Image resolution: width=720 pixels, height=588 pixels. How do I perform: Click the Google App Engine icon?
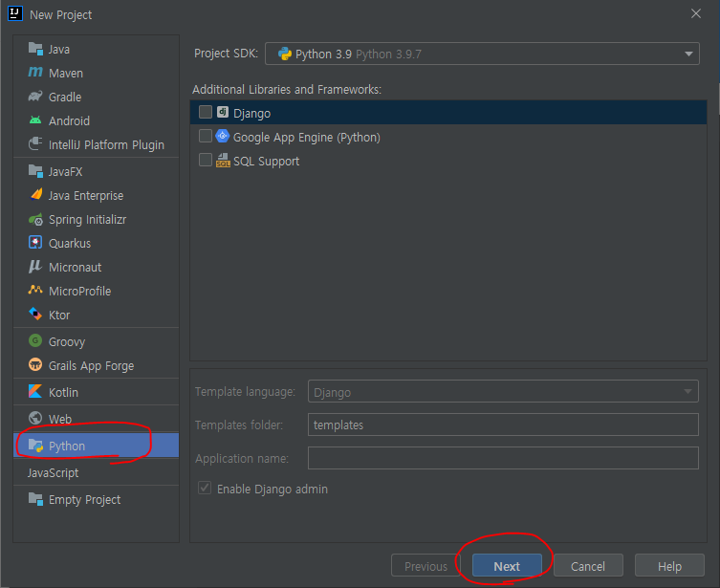coord(222,136)
